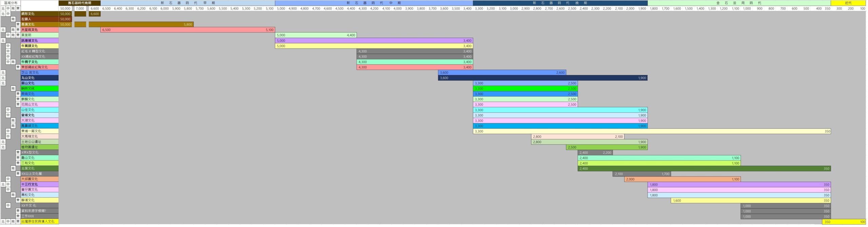868x227 pixels.
Task: Click the 6,500 start value on 大坌坑文化 bar
Action: pos(106,30)
